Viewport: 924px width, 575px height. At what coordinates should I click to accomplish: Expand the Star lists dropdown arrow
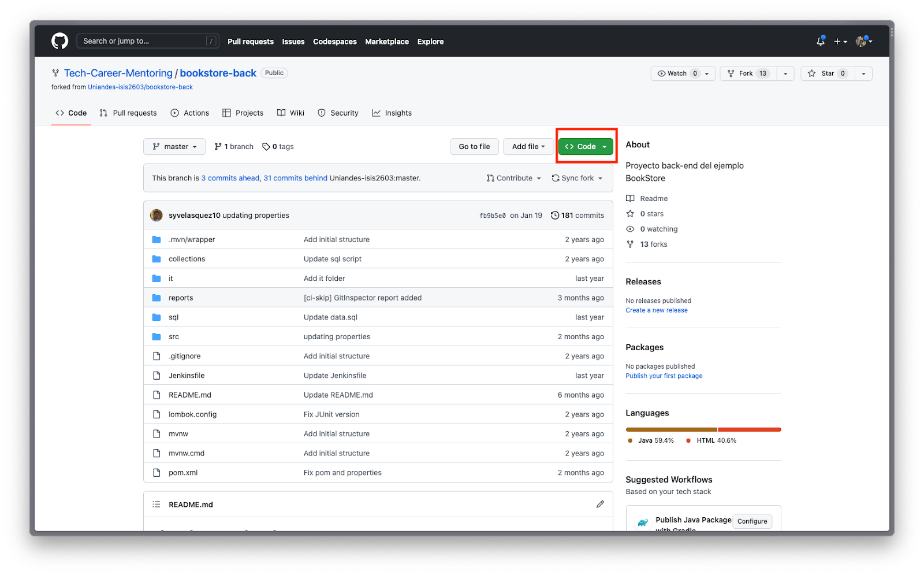[864, 73]
